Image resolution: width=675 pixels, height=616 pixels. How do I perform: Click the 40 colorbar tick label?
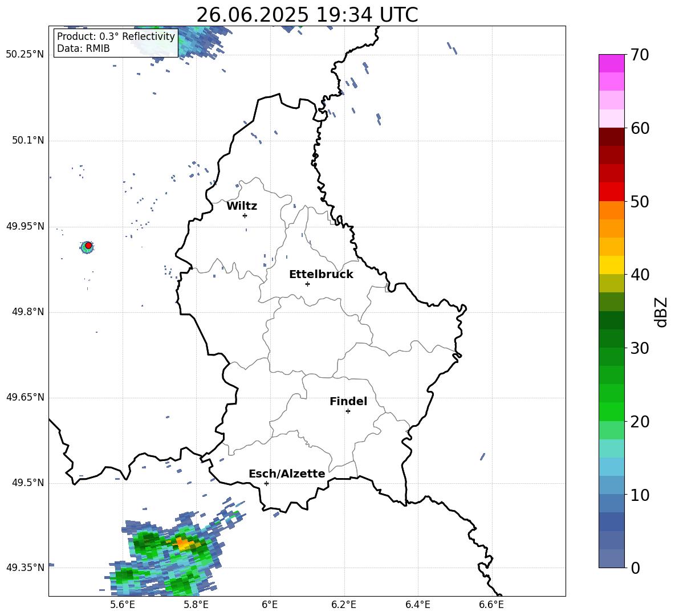point(640,275)
